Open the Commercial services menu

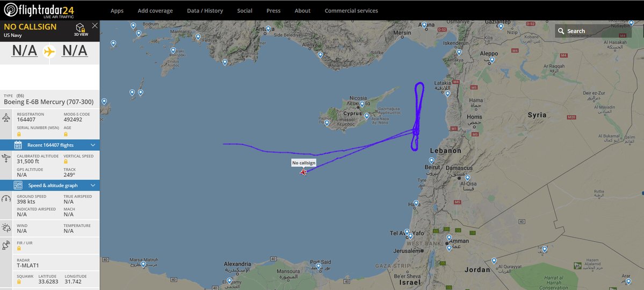[351, 11]
